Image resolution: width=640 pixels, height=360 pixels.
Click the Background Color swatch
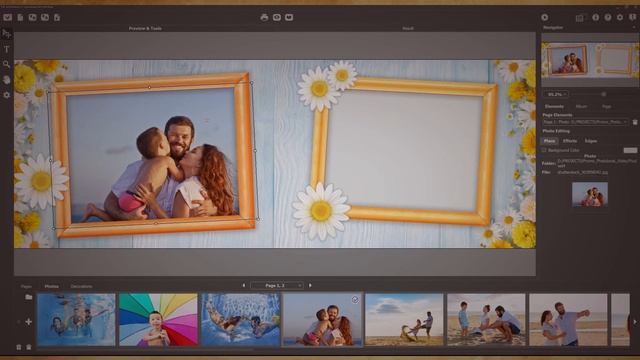[x=630, y=150]
